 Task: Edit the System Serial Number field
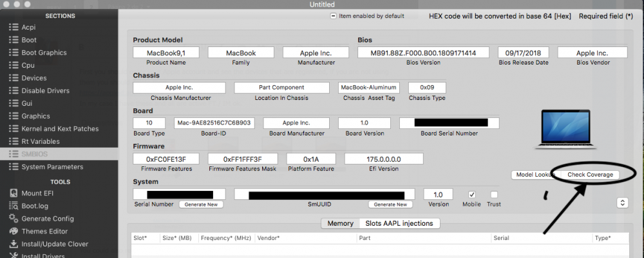pos(179,194)
